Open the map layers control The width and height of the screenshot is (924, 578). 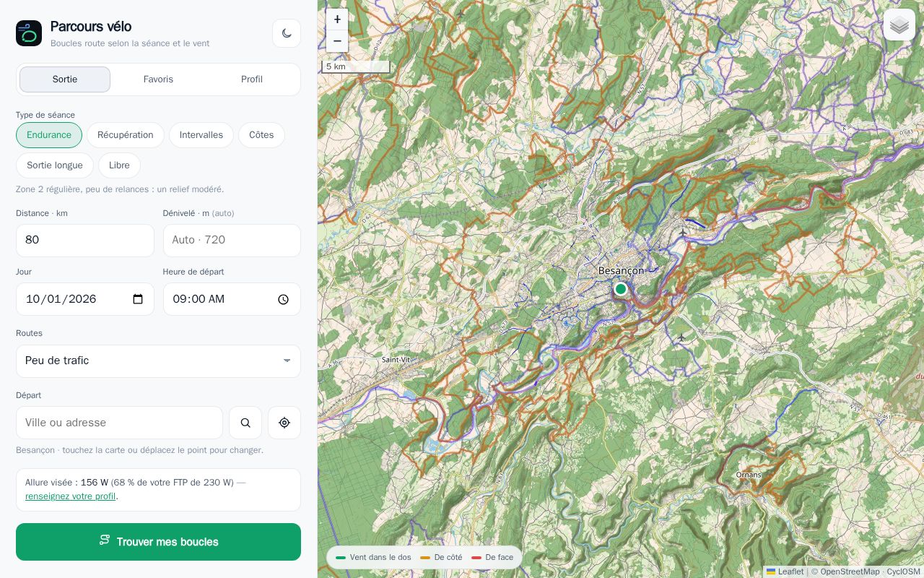899,25
